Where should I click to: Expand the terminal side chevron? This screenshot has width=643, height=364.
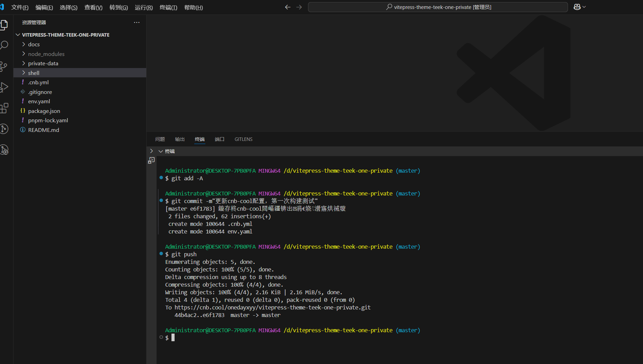tap(151, 151)
